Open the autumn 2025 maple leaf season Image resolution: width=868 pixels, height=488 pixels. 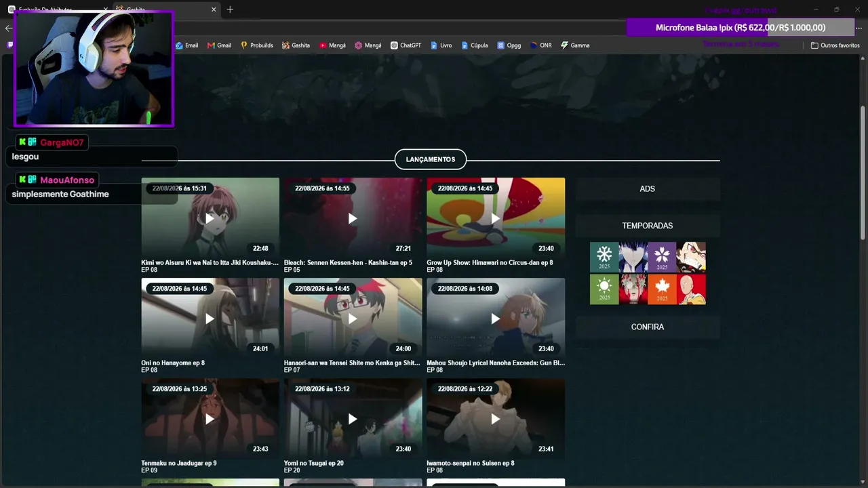[662, 289]
